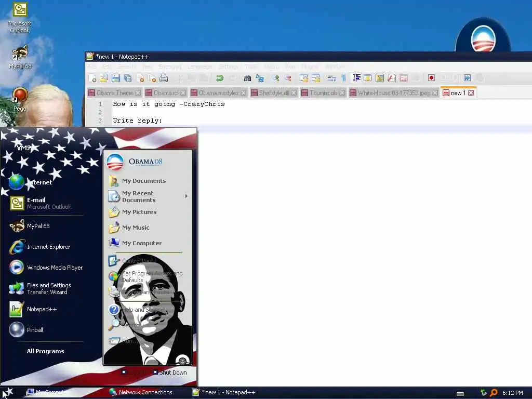
Task: Open the MyPal 68 desktop shortcut
Action: (x=20, y=57)
